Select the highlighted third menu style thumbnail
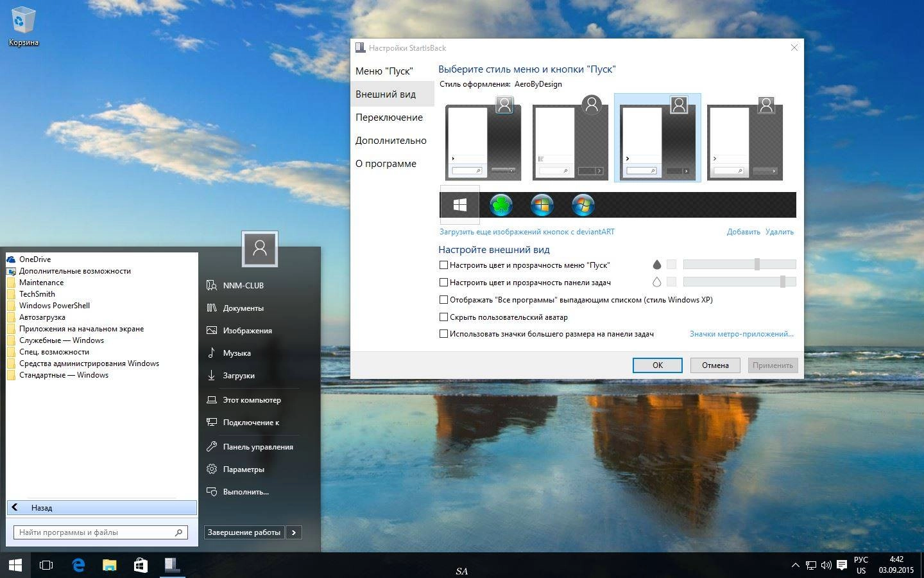924x578 pixels. 658,137
